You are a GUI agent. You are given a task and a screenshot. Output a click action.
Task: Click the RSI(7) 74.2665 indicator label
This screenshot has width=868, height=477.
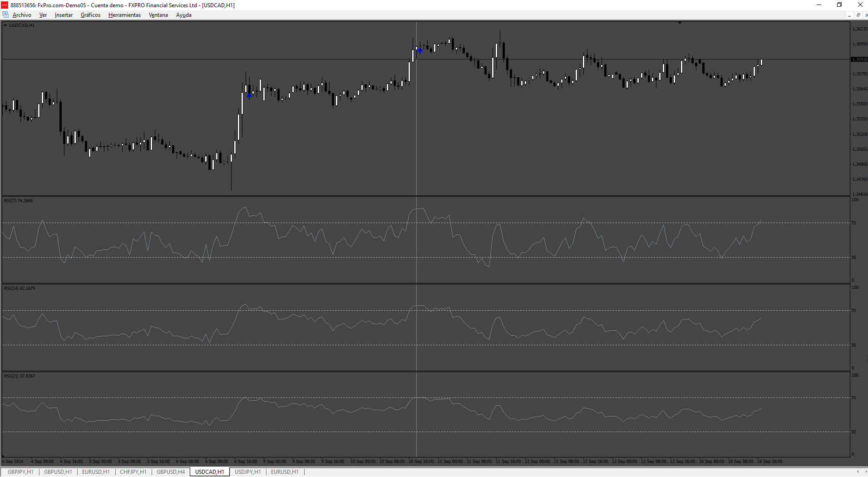point(18,200)
